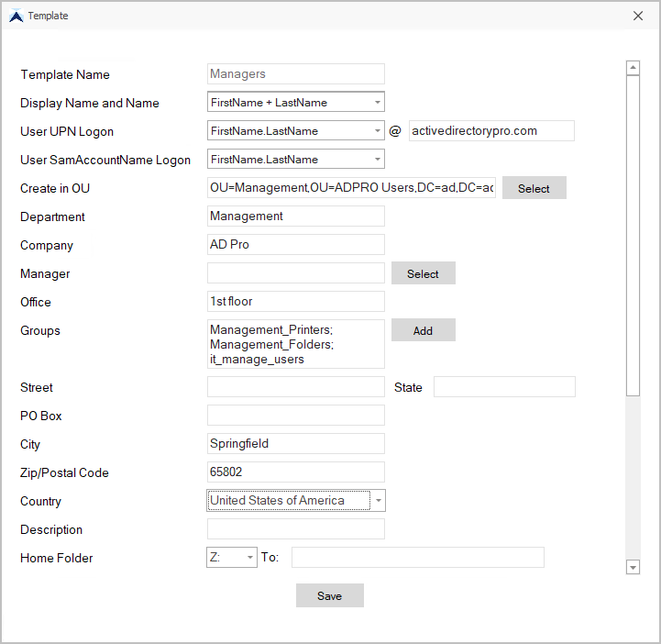
Task: Expand the Country dropdown list
Action: (378, 500)
